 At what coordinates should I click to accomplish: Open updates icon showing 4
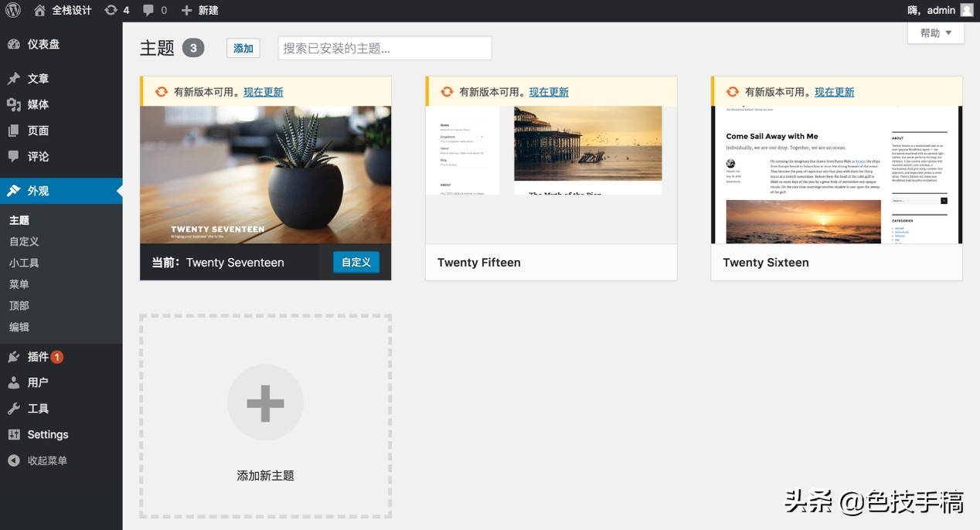111,10
